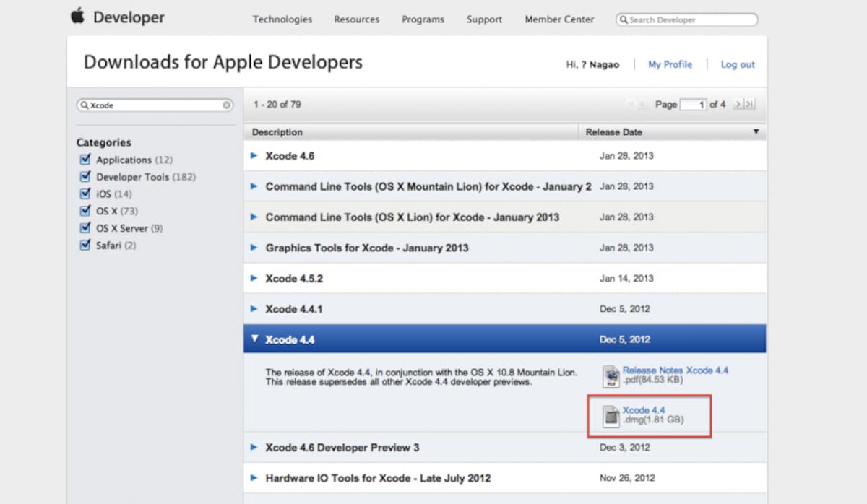The width and height of the screenshot is (867, 504).
Task: Open the Programs menu
Action: (423, 19)
